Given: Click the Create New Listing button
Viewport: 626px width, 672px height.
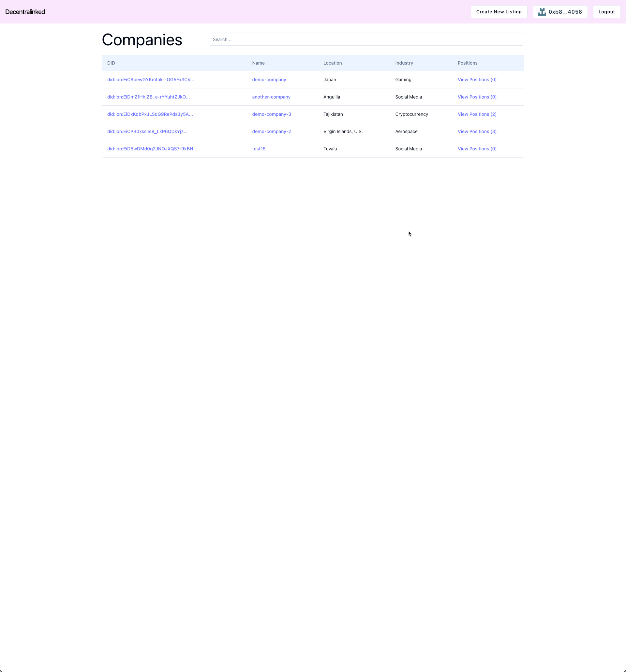Looking at the screenshot, I should click(499, 12).
